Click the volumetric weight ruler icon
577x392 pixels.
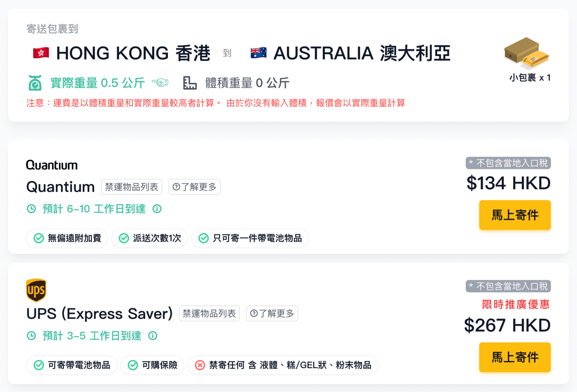(190, 83)
